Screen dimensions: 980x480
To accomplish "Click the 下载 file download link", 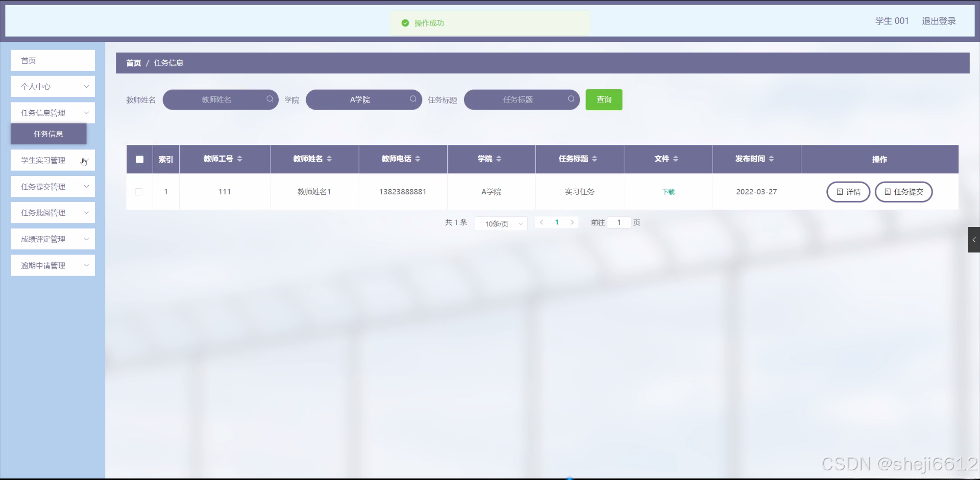I will click(x=668, y=192).
